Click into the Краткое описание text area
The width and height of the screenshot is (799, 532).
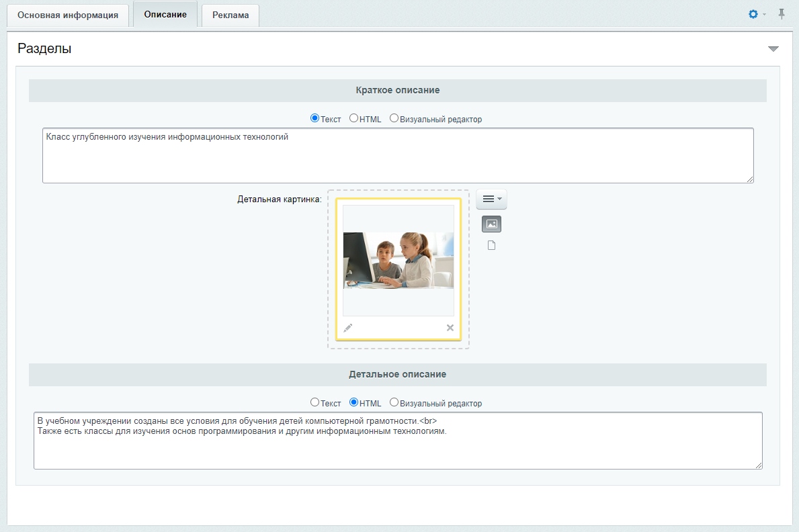(398, 155)
